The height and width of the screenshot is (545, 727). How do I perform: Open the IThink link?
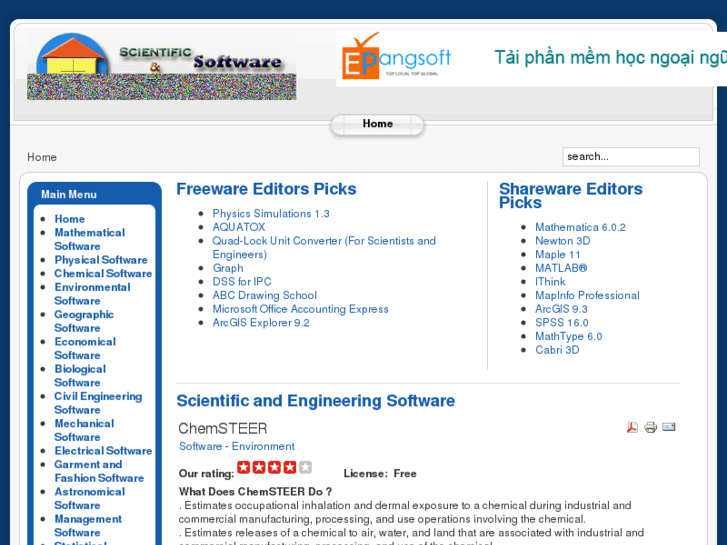click(x=550, y=282)
